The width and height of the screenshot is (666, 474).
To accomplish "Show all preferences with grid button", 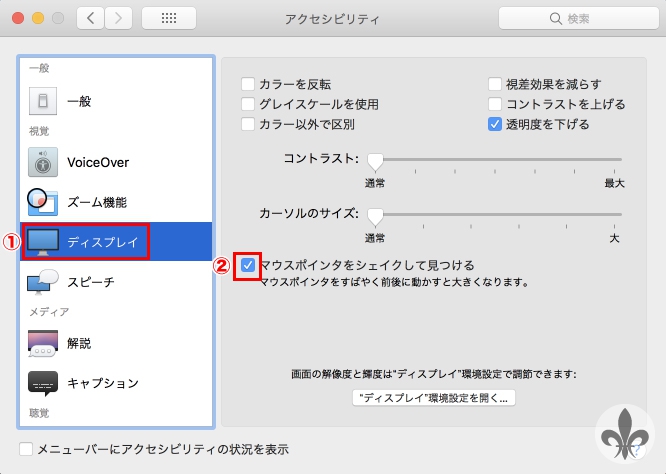I will pyautogui.click(x=169, y=18).
